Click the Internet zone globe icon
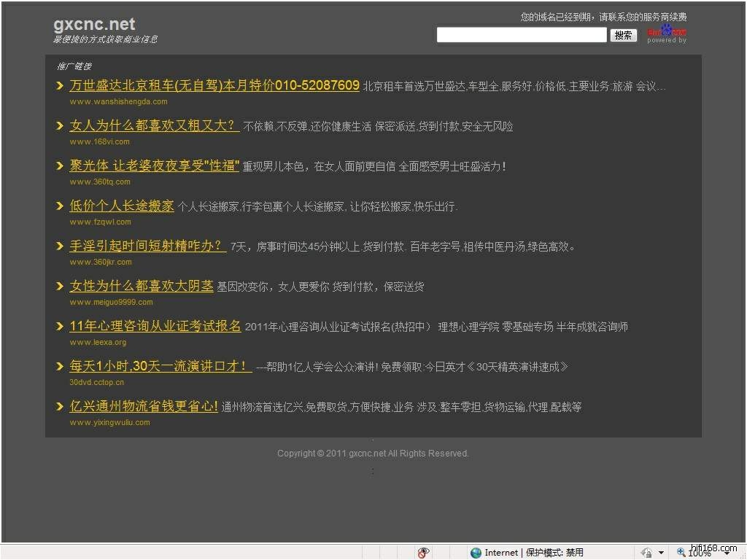This screenshot has height=560, width=747. [x=476, y=553]
